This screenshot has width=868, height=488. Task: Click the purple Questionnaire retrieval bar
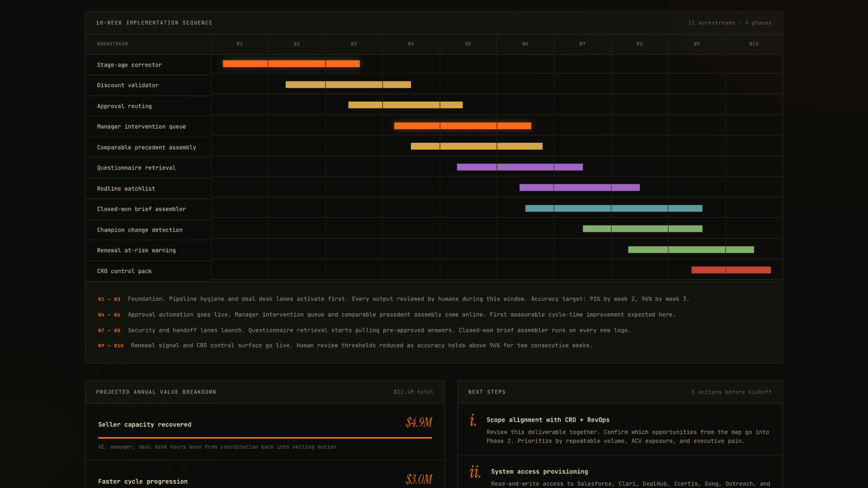click(x=519, y=167)
